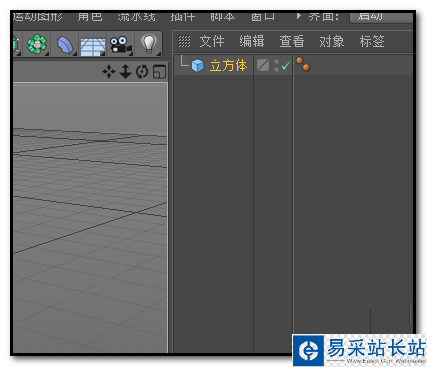Open the 运动图形 menu in top bar
The image size is (427, 367).
(38, 16)
